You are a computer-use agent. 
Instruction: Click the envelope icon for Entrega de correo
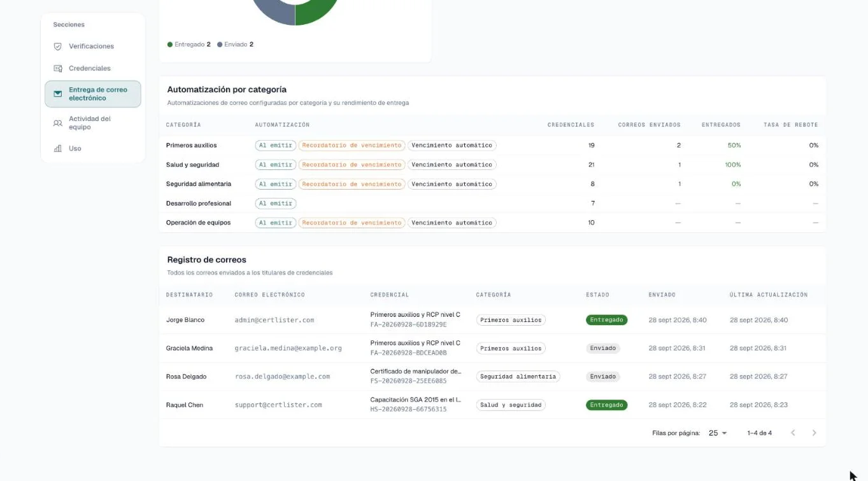click(58, 94)
